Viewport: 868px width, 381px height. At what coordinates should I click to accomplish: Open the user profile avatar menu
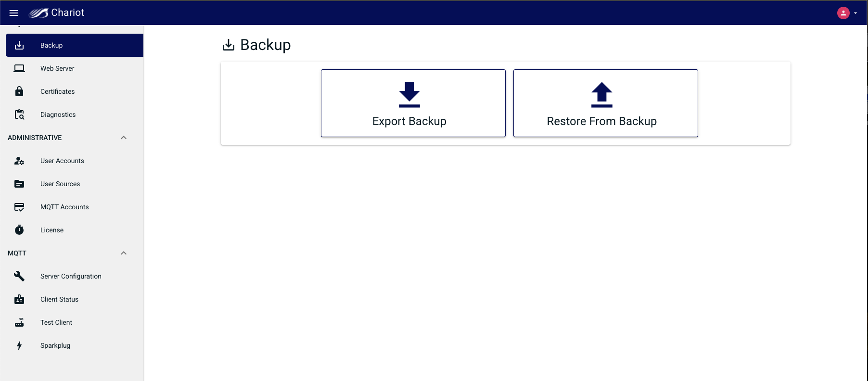(x=843, y=13)
